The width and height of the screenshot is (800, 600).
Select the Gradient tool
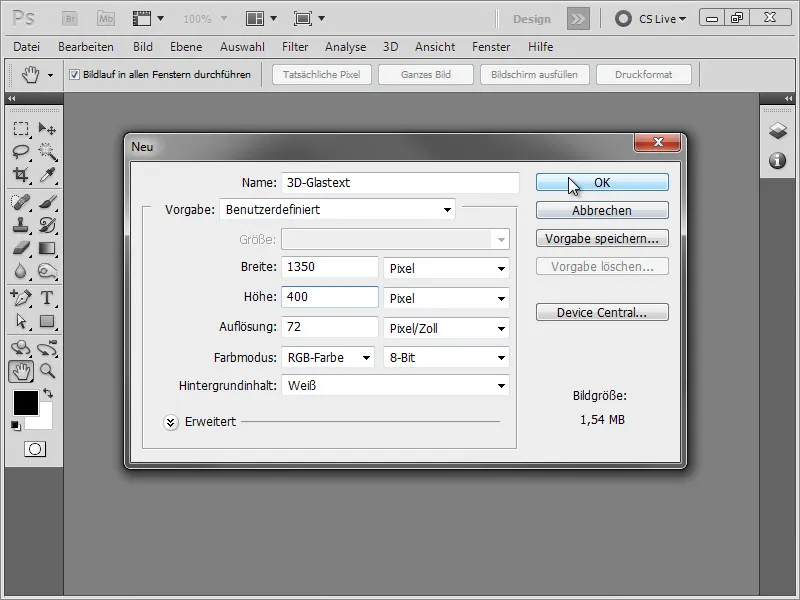click(x=47, y=248)
